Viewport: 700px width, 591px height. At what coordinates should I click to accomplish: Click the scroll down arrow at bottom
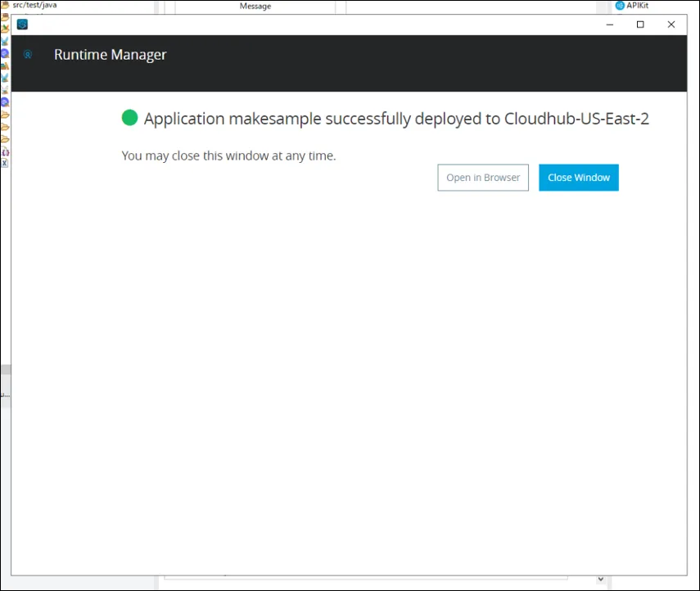[x=601, y=579]
